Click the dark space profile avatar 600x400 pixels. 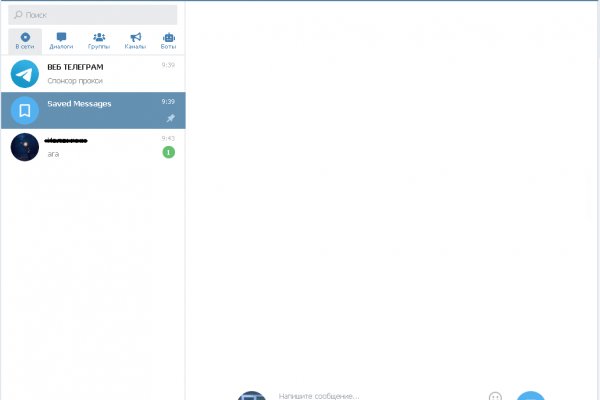[x=25, y=147]
